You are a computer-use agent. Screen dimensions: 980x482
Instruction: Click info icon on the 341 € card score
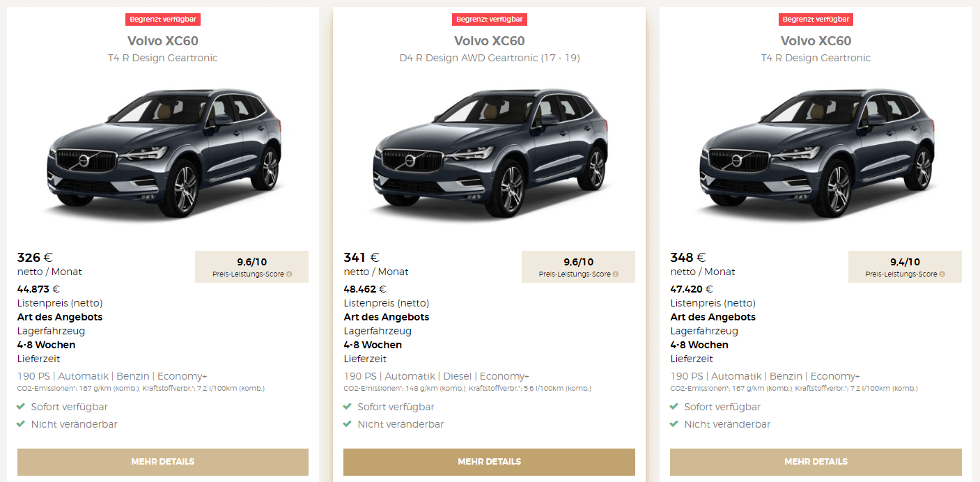616,274
